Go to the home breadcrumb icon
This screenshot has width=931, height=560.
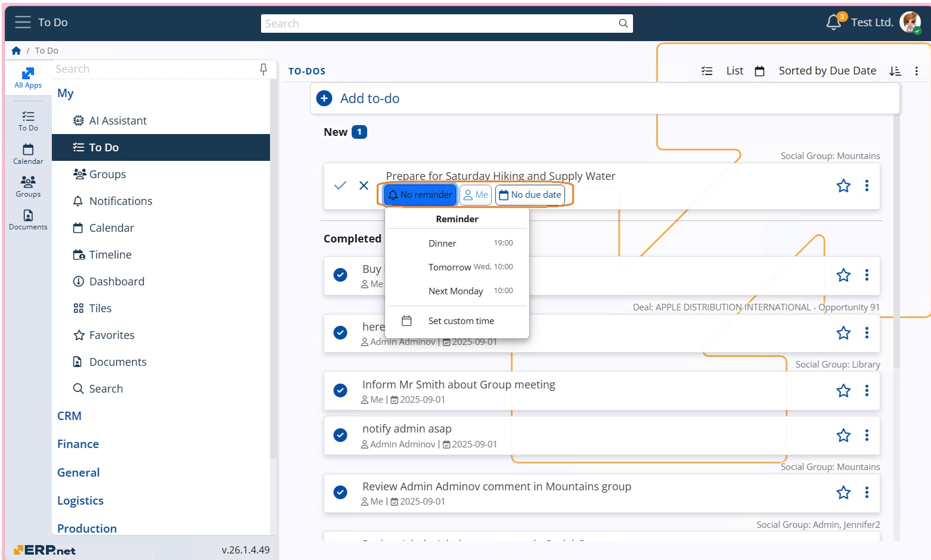coord(16,51)
